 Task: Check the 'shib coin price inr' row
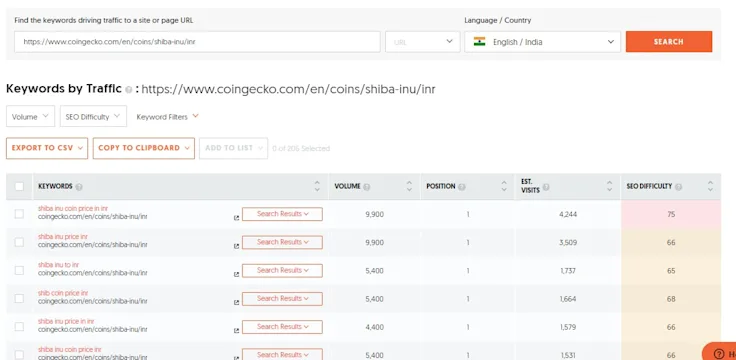19,299
